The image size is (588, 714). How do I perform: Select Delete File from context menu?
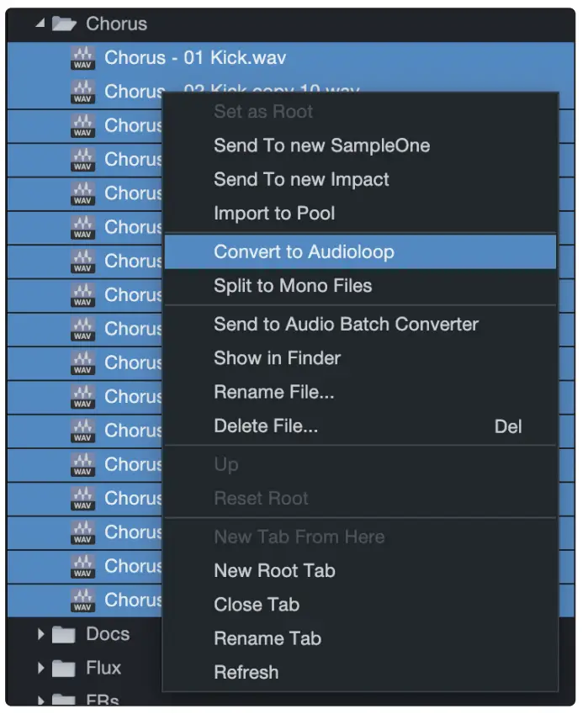266,426
